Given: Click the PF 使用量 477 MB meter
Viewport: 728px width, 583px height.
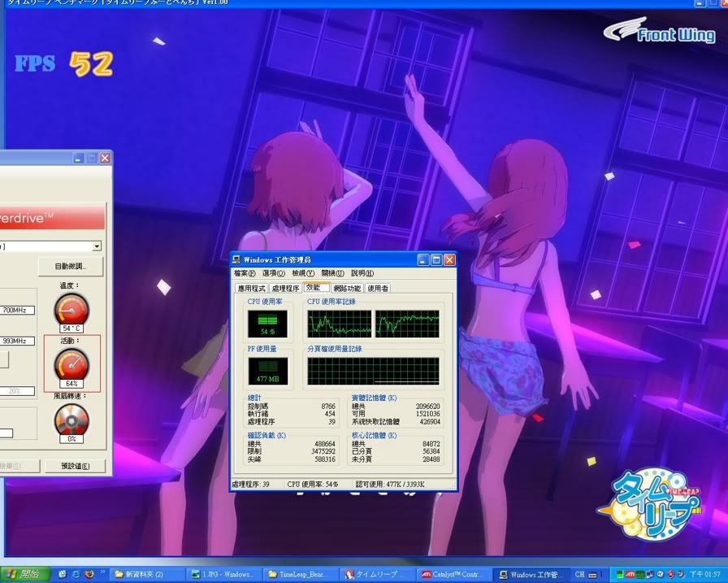Looking at the screenshot, I should [x=268, y=371].
